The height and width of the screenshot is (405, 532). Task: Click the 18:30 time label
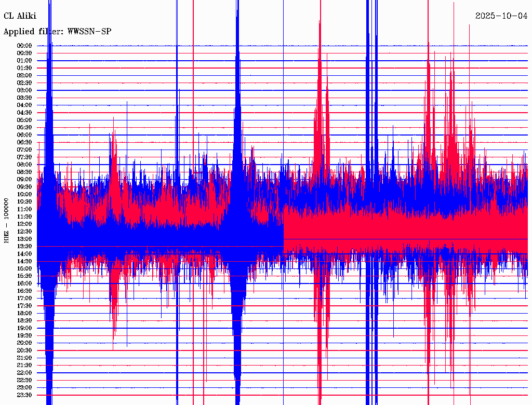(x=24, y=321)
